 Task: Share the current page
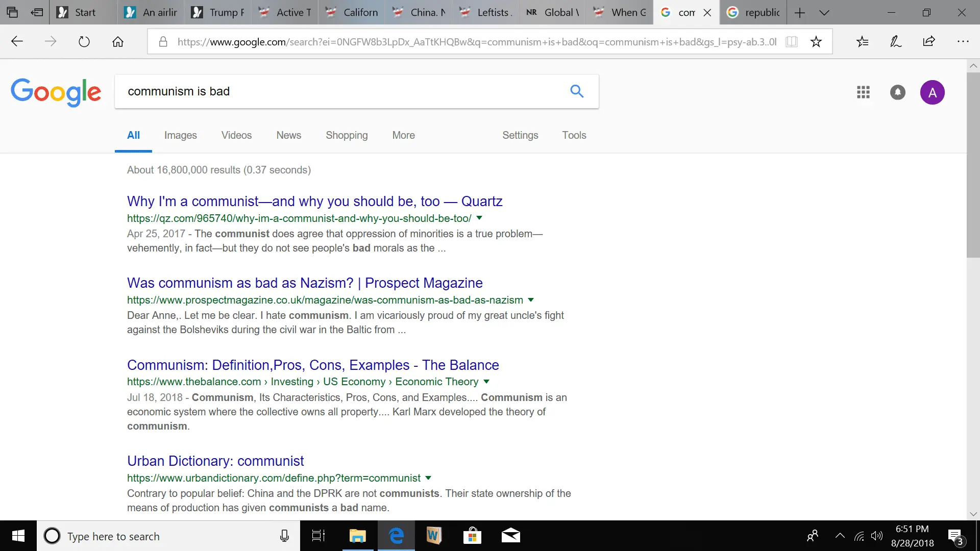coord(929,41)
